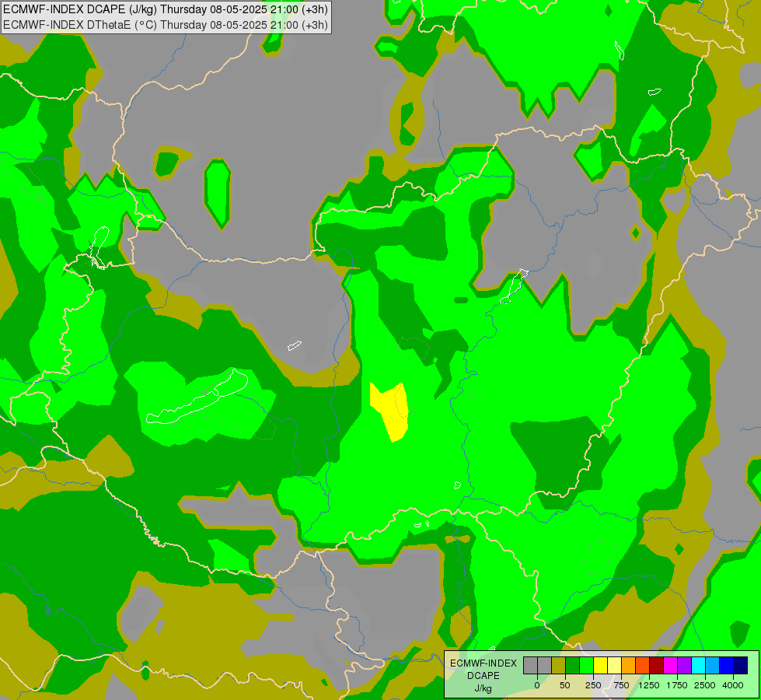
Task: Click the magenta legend swatch
Action: point(670,666)
